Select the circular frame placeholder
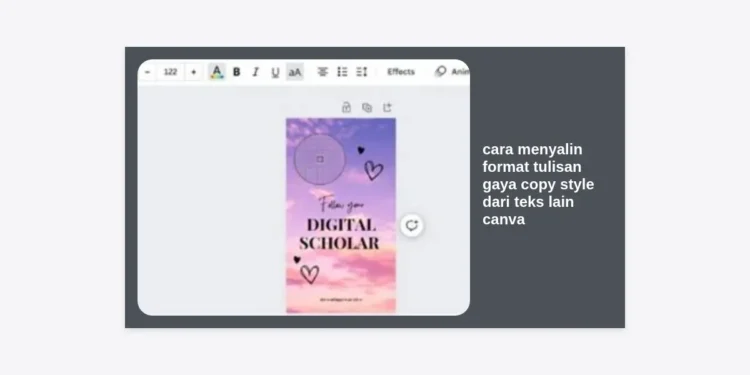The height and width of the screenshot is (375, 750). coord(320,159)
